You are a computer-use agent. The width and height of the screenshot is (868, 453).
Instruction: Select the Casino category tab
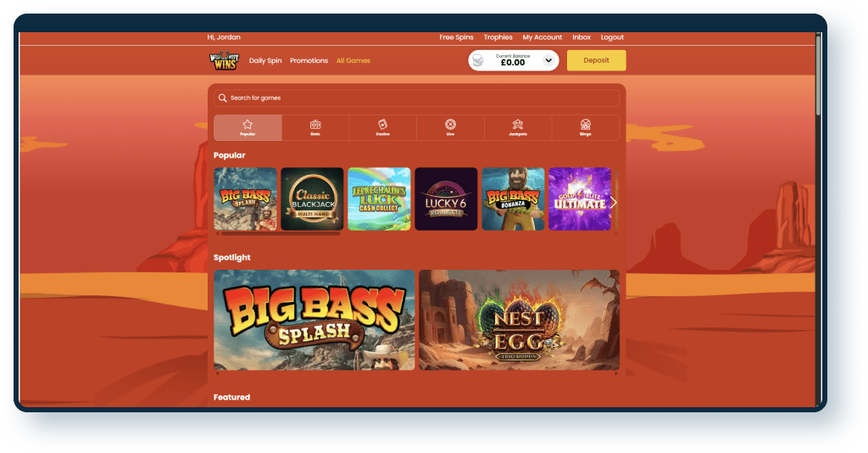pos(382,128)
